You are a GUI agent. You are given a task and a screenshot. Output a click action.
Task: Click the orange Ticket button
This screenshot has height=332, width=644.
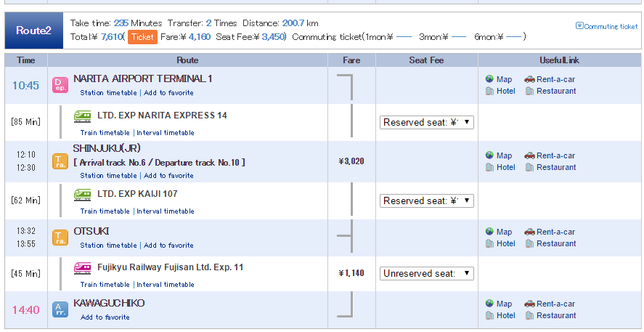click(142, 37)
